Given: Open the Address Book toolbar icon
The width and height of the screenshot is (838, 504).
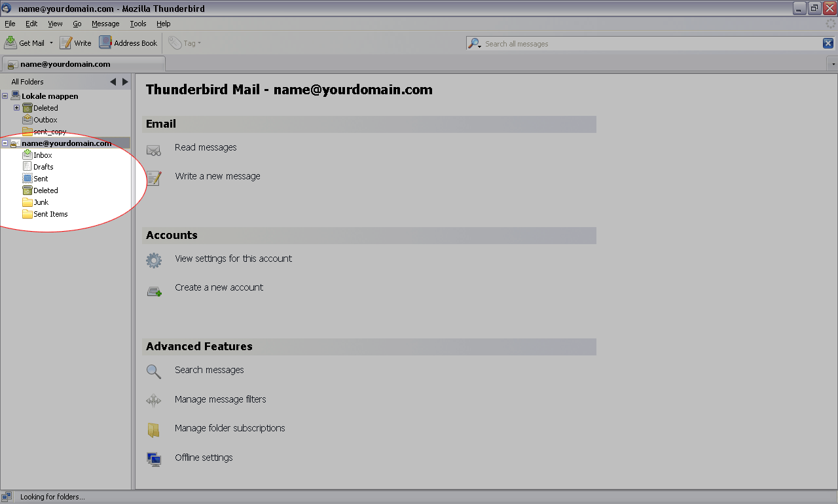Looking at the screenshot, I should [x=105, y=43].
